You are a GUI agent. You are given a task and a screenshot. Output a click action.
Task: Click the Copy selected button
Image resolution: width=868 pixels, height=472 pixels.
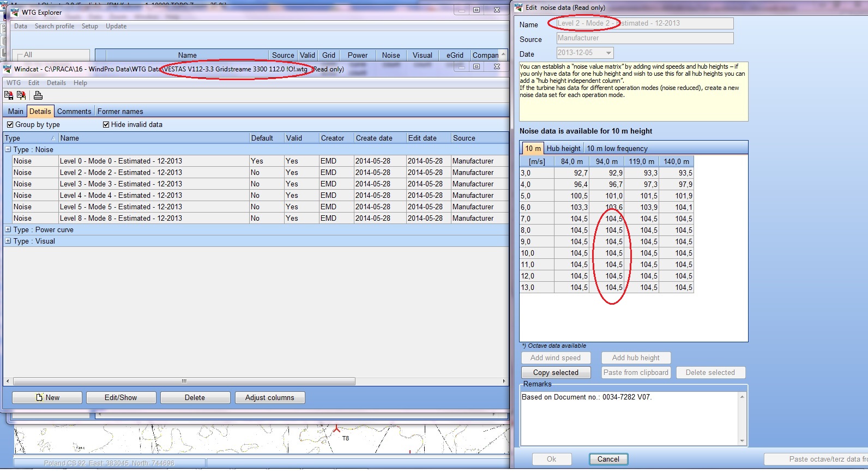(x=556, y=373)
